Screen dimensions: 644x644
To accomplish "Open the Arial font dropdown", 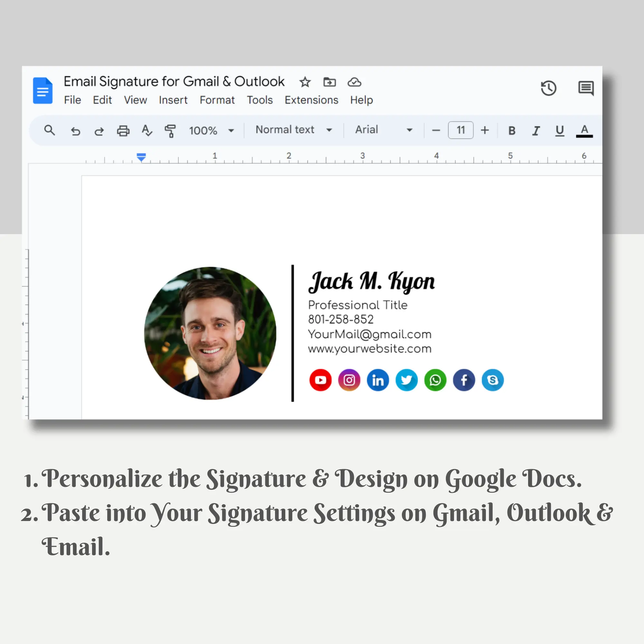I will 384,130.
